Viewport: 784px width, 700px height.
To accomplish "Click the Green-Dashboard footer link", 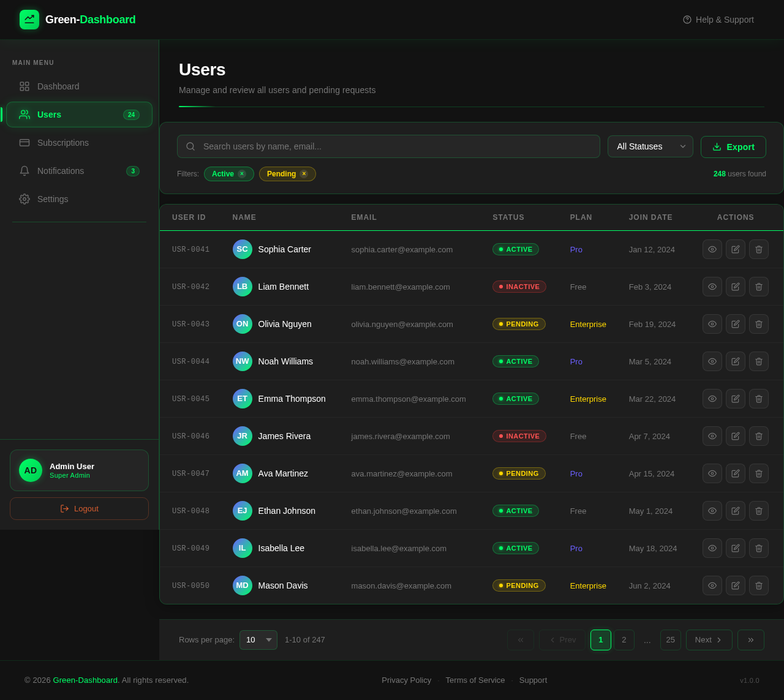I will pyautogui.click(x=85, y=680).
